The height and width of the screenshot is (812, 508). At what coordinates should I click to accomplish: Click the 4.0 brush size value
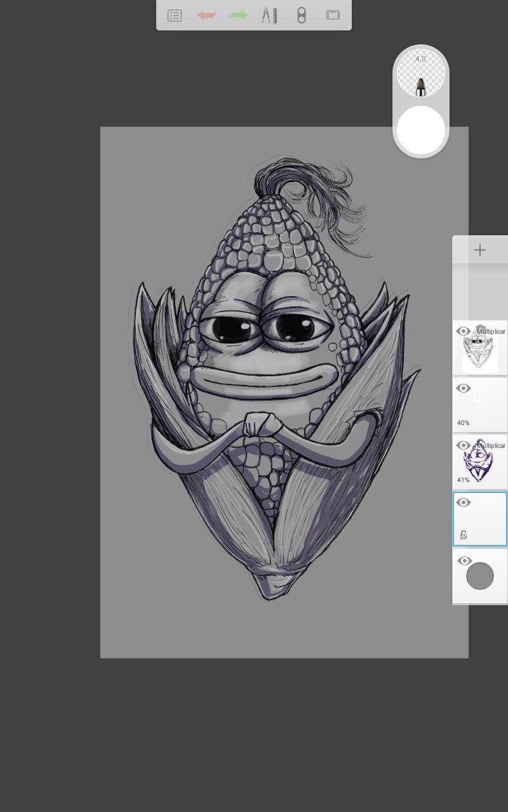pos(420,59)
